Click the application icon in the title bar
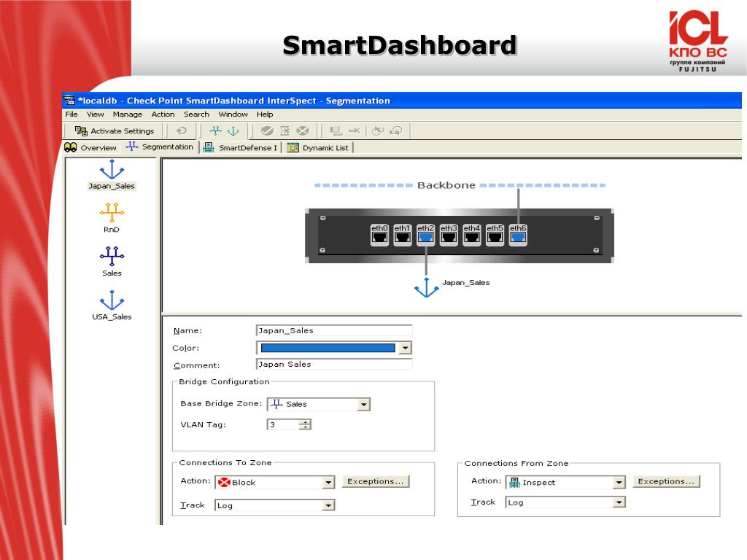The width and height of the screenshot is (747, 560). coord(69,101)
